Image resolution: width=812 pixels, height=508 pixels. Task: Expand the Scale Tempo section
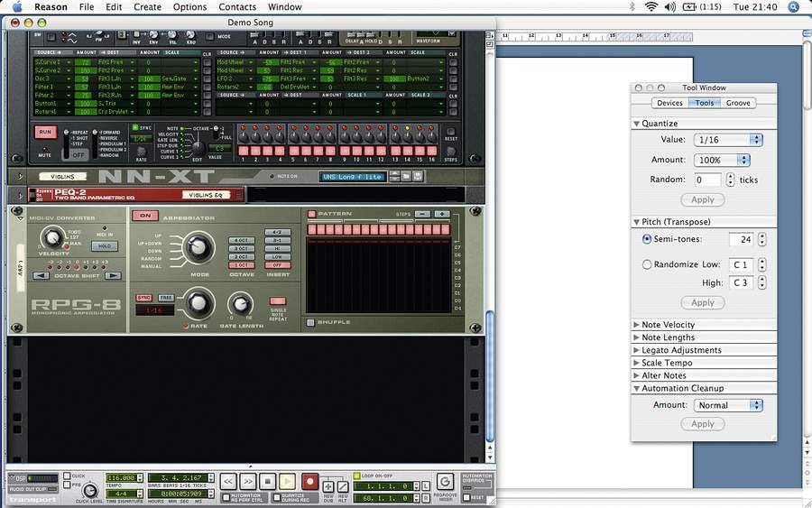(x=636, y=363)
